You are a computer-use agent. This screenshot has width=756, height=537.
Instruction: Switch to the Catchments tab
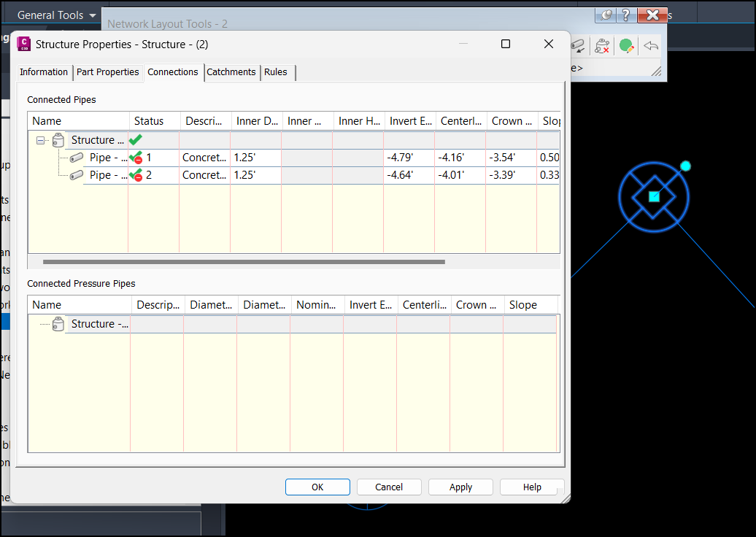[x=231, y=72]
